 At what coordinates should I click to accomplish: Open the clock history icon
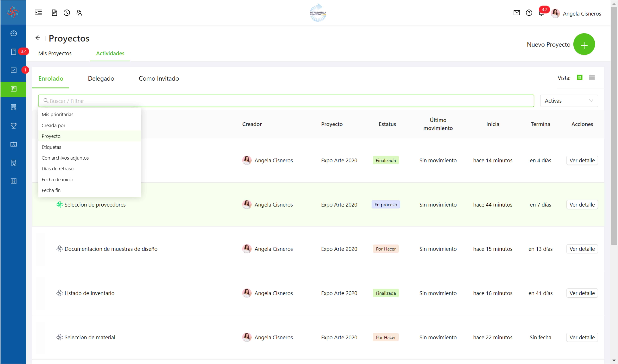point(67,13)
